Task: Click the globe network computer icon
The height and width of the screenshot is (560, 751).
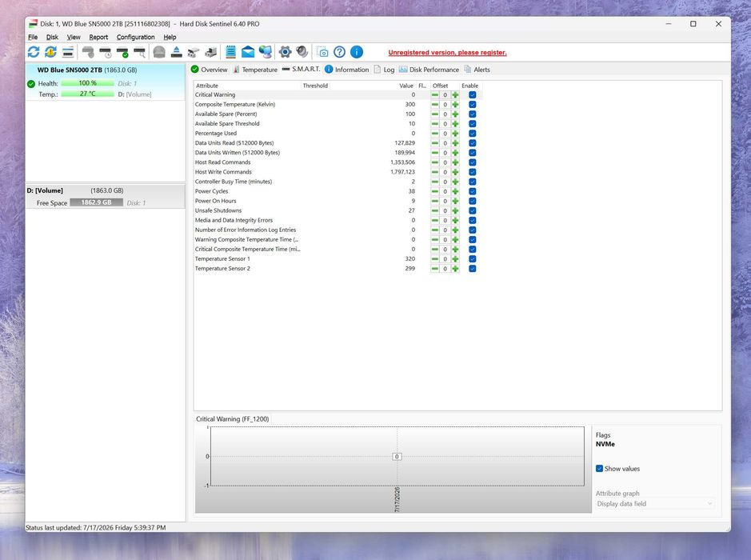Action: 266,52
